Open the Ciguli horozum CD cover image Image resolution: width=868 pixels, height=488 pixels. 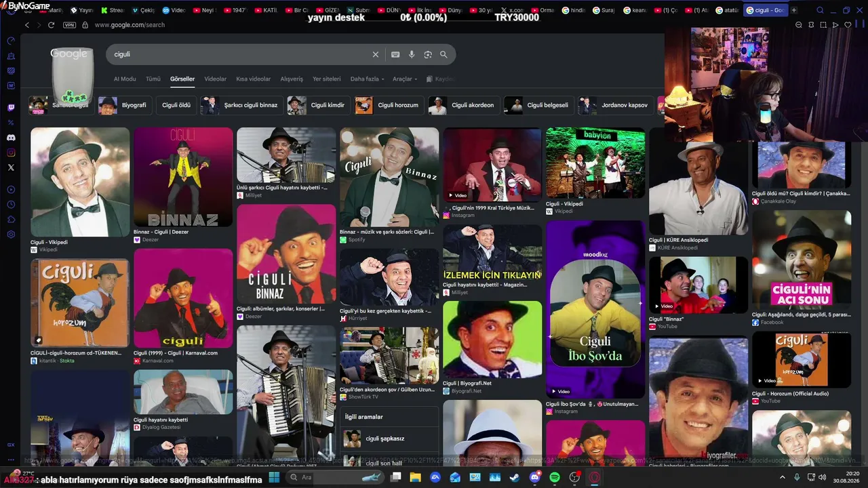[80, 303]
